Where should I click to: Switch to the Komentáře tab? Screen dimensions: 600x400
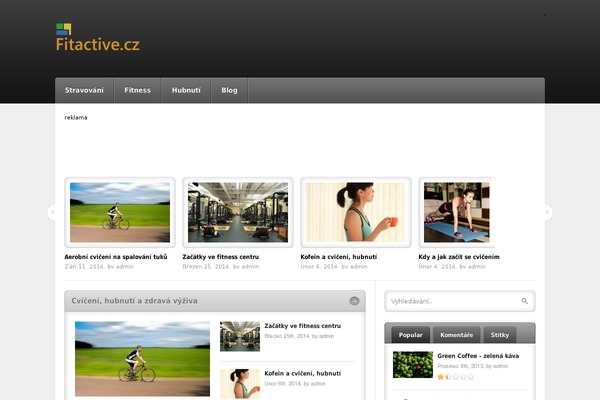click(457, 335)
